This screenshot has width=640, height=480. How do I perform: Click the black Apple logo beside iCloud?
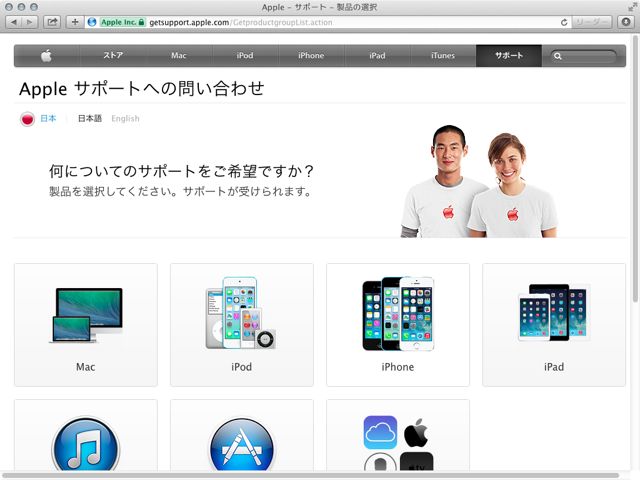coord(416,433)
